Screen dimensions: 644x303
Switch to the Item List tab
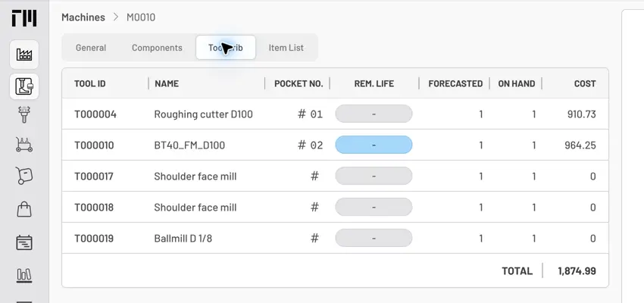[x=286, y=48]
